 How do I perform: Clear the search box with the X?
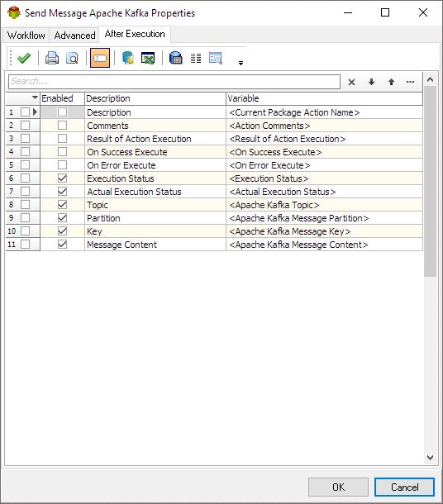(x=352, y=82)
